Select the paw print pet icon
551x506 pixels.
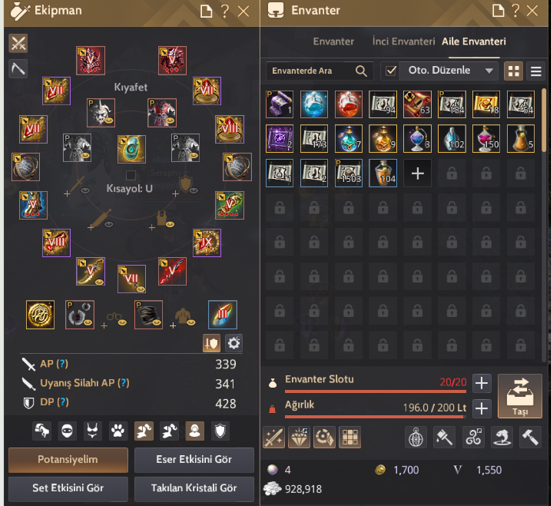click(x=118, y=431)
